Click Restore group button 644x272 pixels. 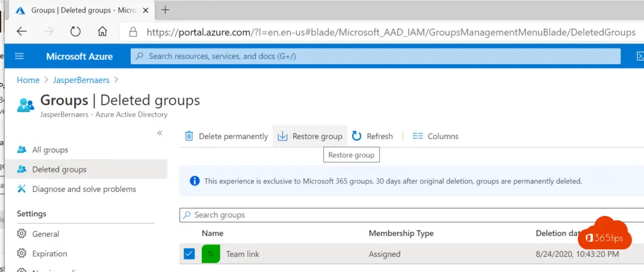pos(311,136)
